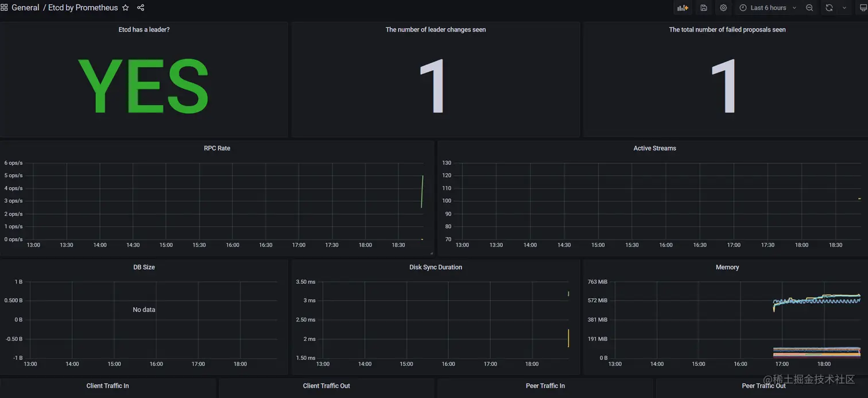868x398 pixels.
Task: Open the dashboards grid icon
Action: [4, 8]
